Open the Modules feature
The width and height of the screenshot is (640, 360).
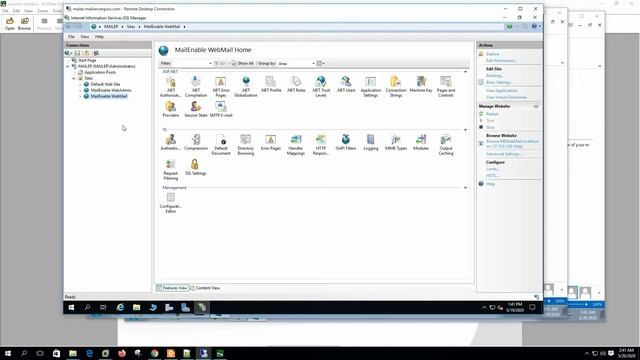coord(421,142)
